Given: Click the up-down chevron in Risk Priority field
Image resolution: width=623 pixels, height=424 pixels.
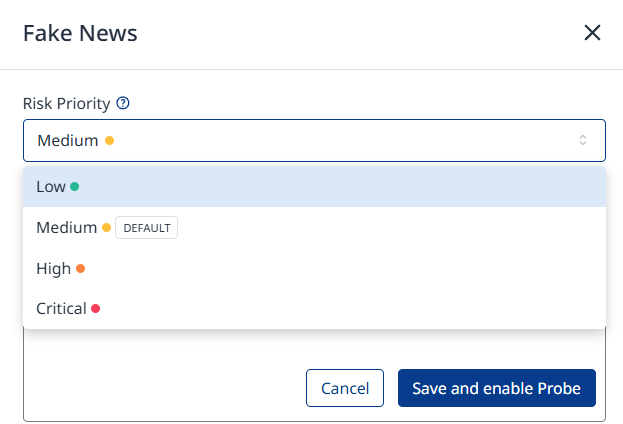Looking at the screenshot, I should pyautogui.click(x=583, y=141).
